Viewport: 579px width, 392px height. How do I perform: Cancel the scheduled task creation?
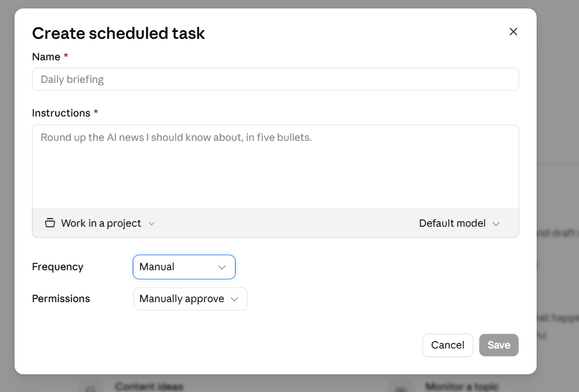[447, 345]
